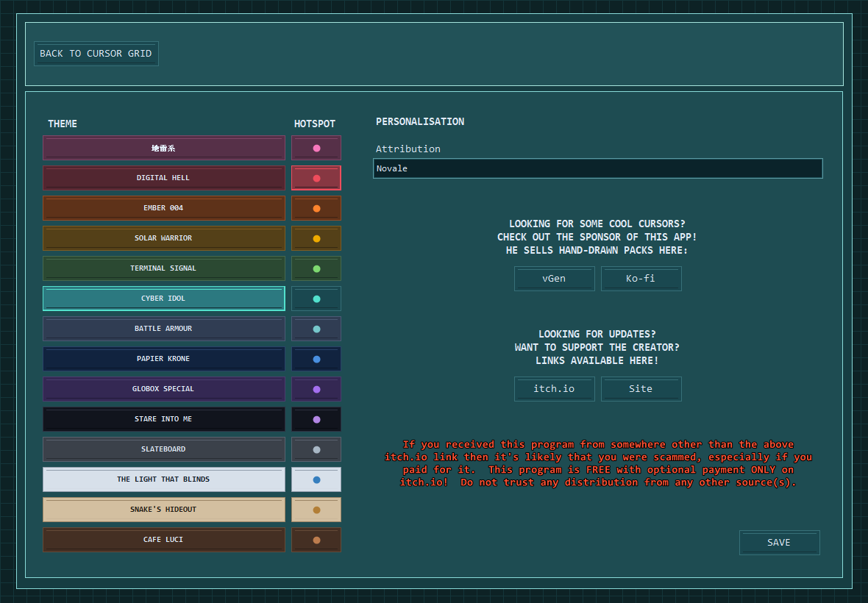Go back to cursor grid
Viewport: 868px width, 603px height.
96,54
